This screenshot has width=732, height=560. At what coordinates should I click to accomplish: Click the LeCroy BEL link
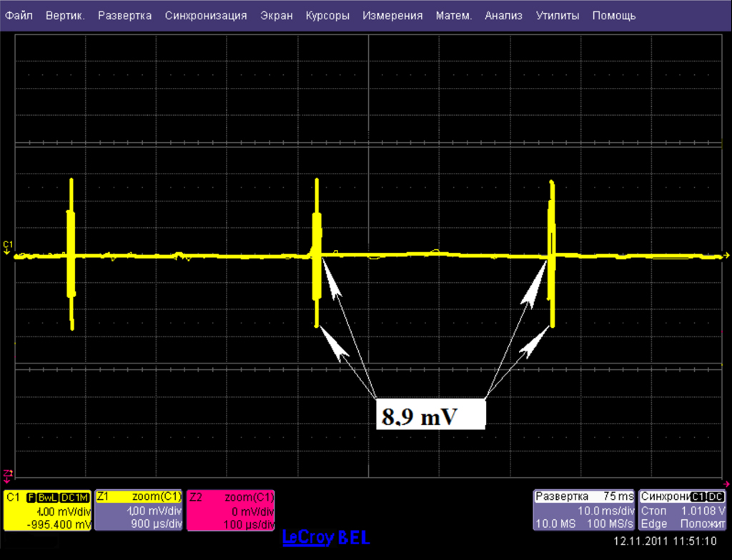326,537
